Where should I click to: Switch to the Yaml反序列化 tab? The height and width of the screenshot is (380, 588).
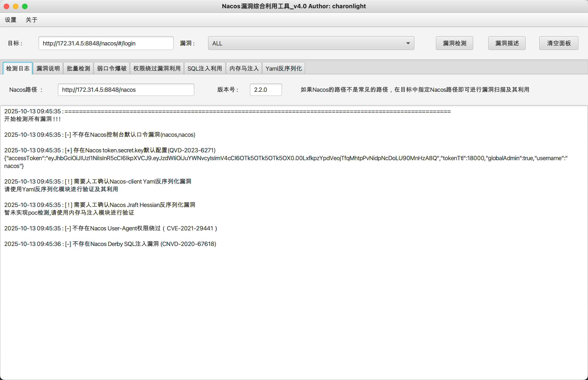click(283, 68)
